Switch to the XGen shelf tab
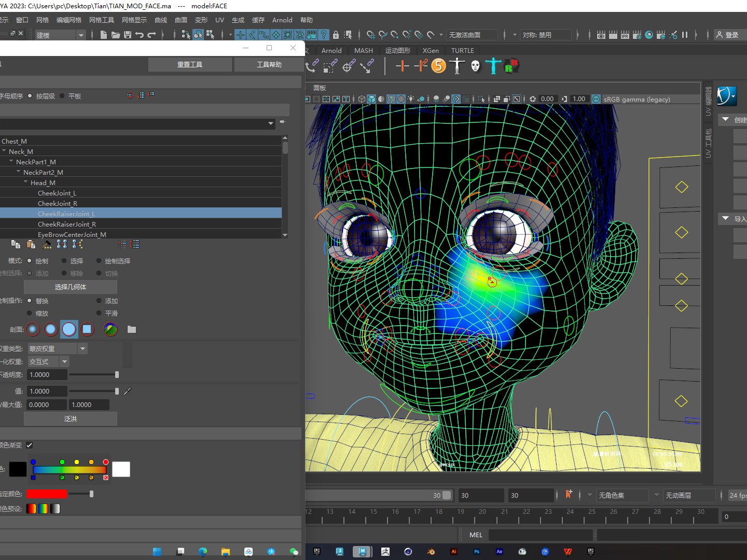Viewport: 747px width, 560px height. click(430, 50)
